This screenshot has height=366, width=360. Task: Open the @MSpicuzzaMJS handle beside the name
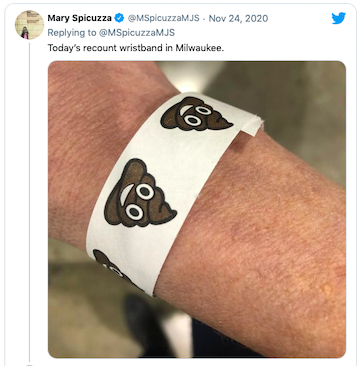pos(163,18)
